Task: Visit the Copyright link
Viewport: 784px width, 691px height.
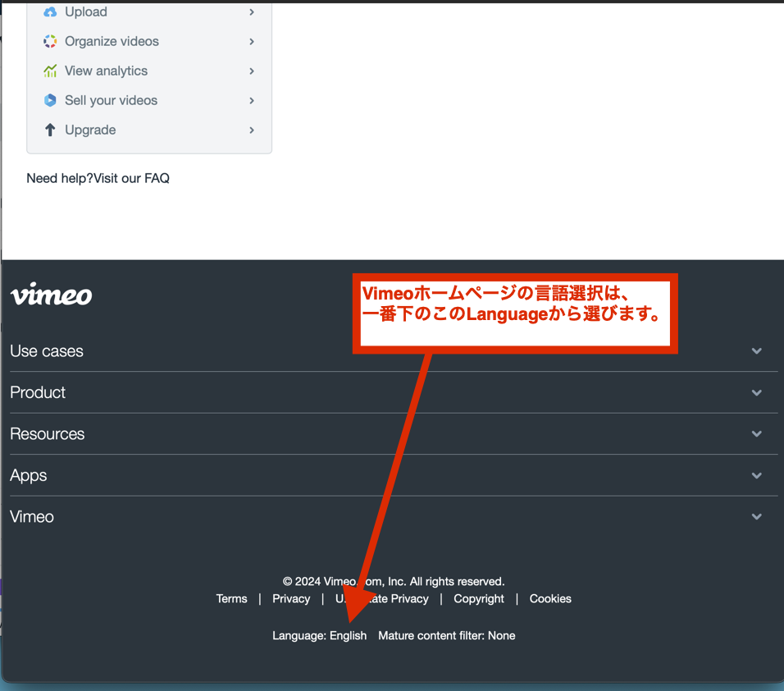Action: point(478,599)
